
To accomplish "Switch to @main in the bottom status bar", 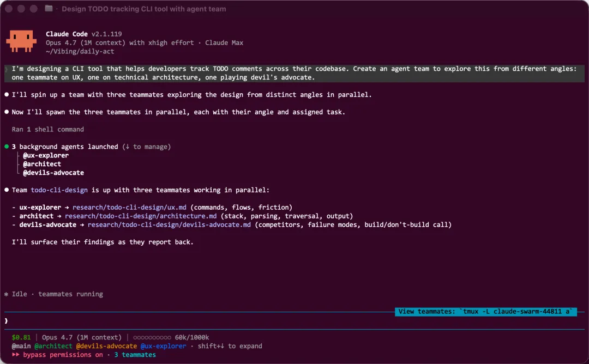I will pos(21,346).
